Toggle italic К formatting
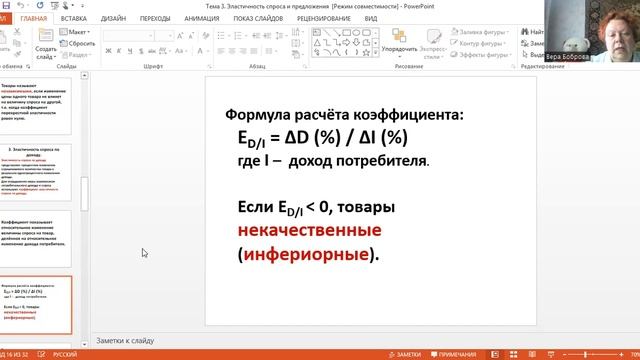The image size is (640, 360). tap(119, 51)
